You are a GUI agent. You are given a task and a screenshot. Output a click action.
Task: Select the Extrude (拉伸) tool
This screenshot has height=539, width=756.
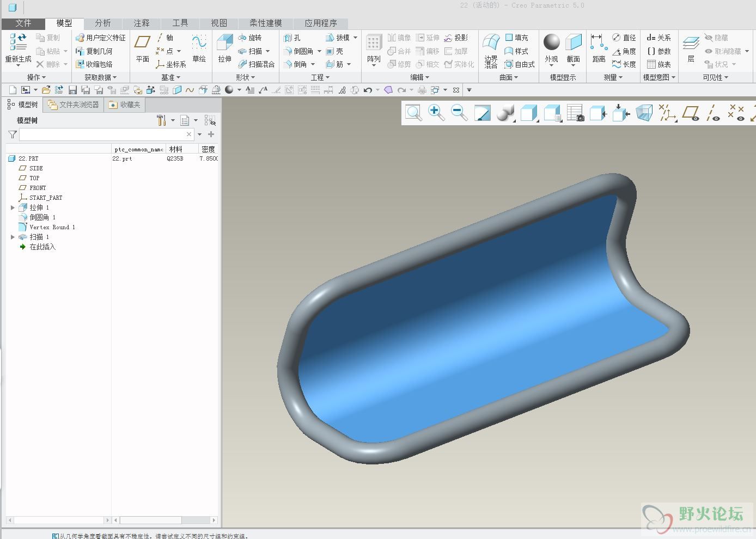coord(224,48)
